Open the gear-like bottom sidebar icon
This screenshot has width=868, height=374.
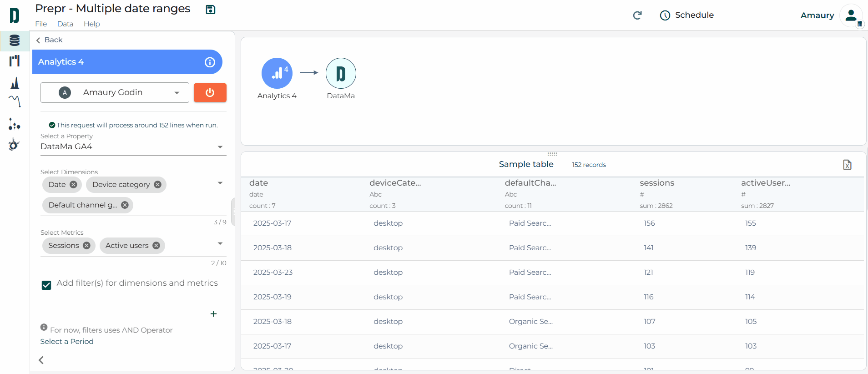pyautogui.click(x=14, y=145)
